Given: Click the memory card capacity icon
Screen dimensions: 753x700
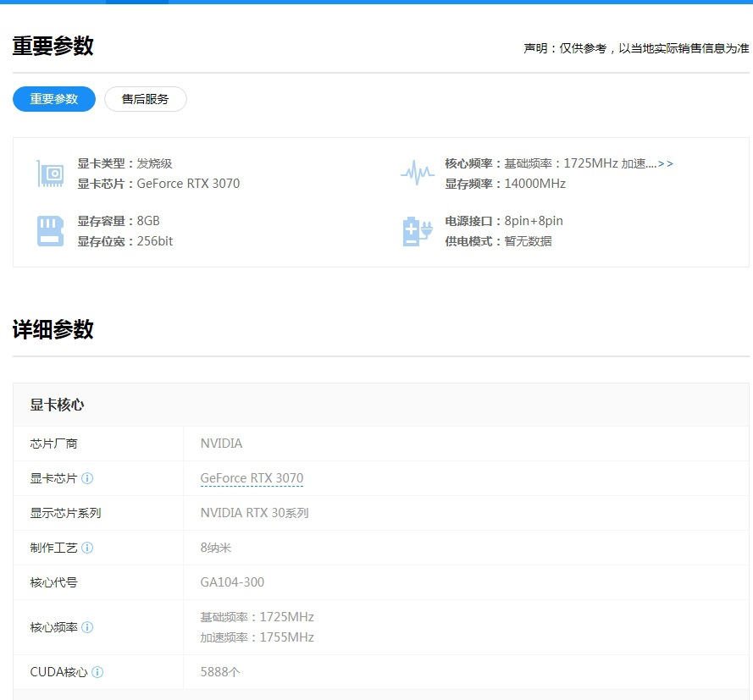Looking at the screenshot, I should coord(51,231).
